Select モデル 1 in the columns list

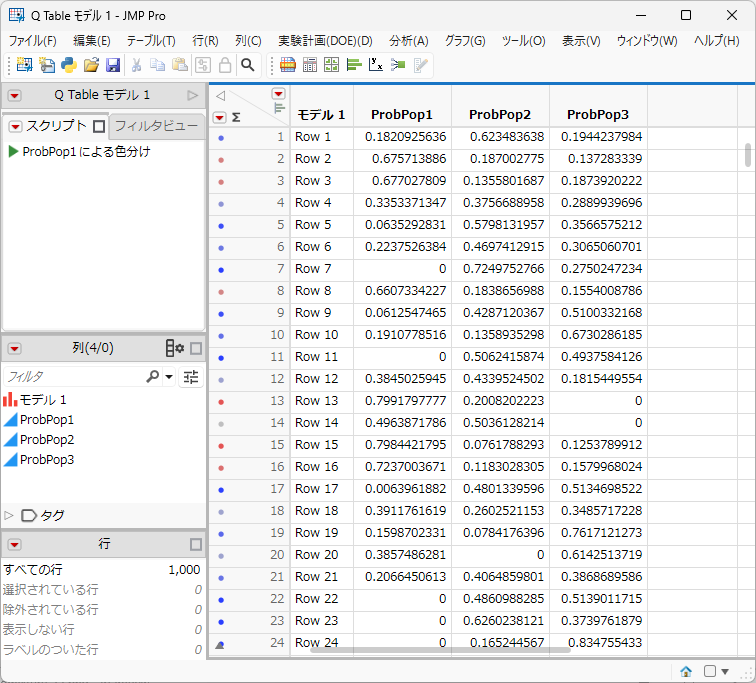pyautogui.click(x=42, y=400)
